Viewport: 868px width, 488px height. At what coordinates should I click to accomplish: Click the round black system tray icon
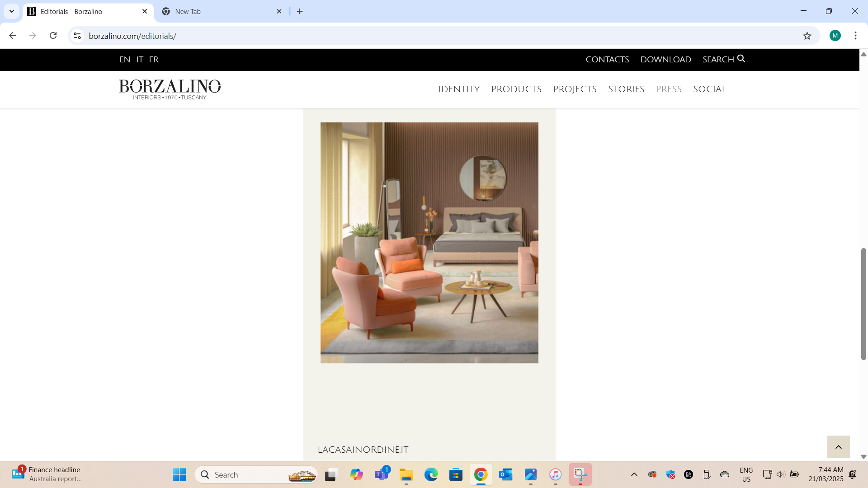point(689,474)
